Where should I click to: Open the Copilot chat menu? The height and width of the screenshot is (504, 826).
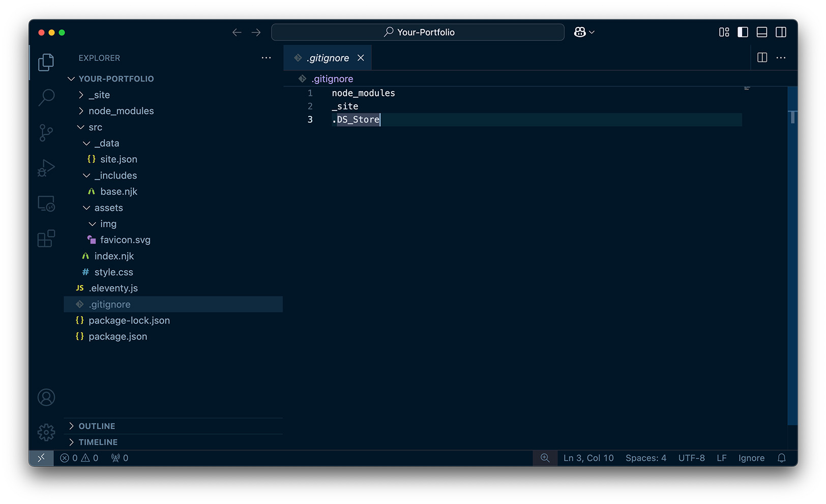[x=584, y=32]
